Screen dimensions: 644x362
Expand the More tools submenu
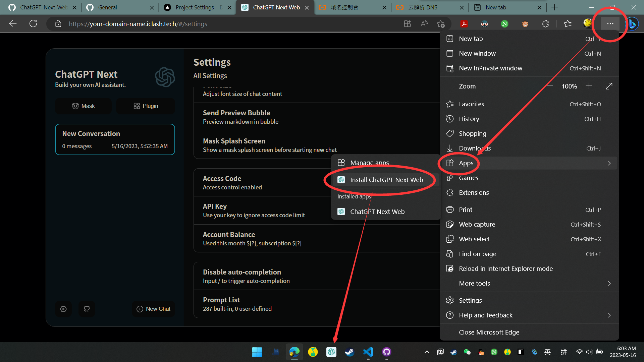529,283
